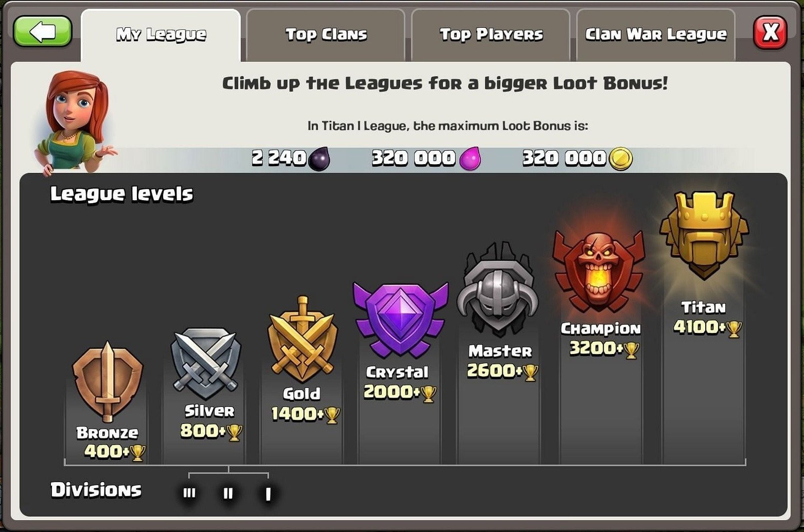Select division II marker
The height and width of the screenshot is (532, 804).
229,493
